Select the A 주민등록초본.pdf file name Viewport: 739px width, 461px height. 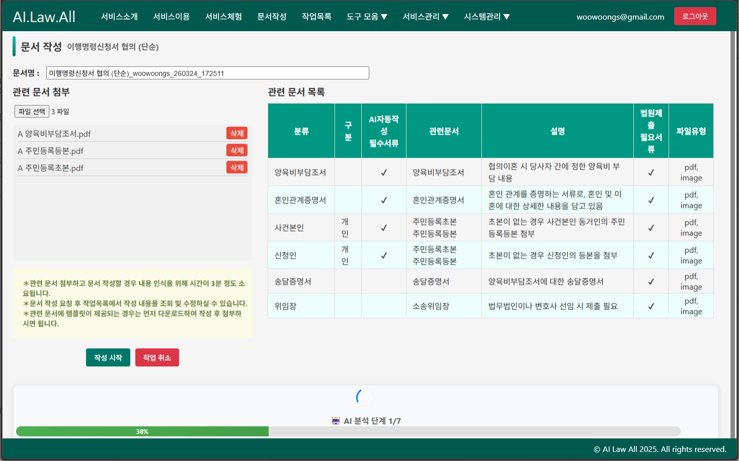click(50, 168)
